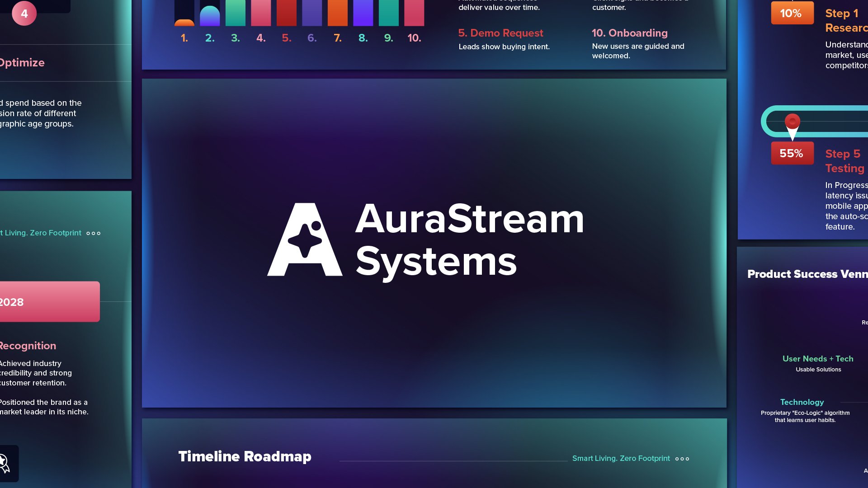This screenshot has width=868, height=488.
Task: Select the '10. Onboarding' heading
Action: (629, 33)
